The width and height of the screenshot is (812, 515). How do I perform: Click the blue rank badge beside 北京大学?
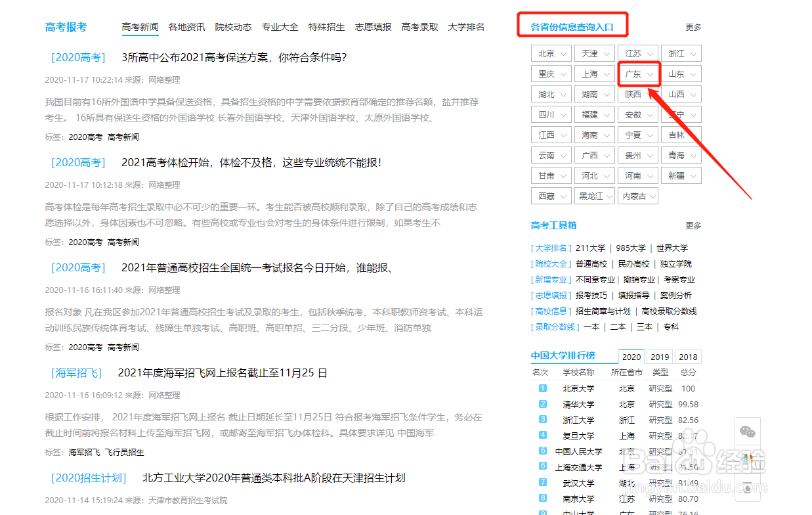pos(542,388)
